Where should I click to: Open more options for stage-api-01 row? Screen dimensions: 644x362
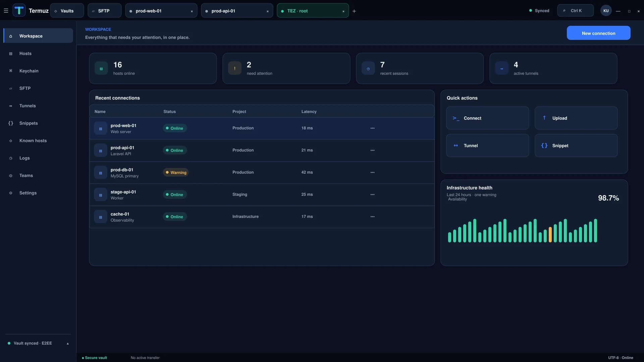372,194
